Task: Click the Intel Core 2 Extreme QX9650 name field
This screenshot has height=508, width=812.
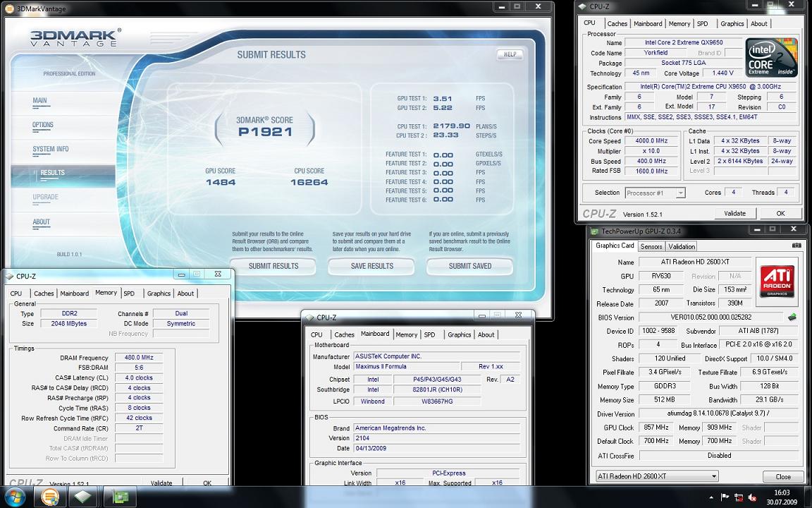Action: [x=684, y=42]
